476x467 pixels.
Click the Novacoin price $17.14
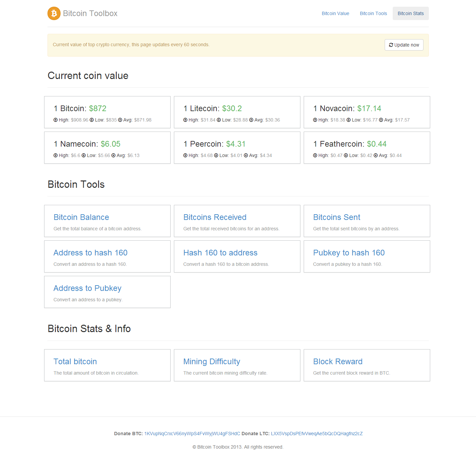tap(369, 108)
